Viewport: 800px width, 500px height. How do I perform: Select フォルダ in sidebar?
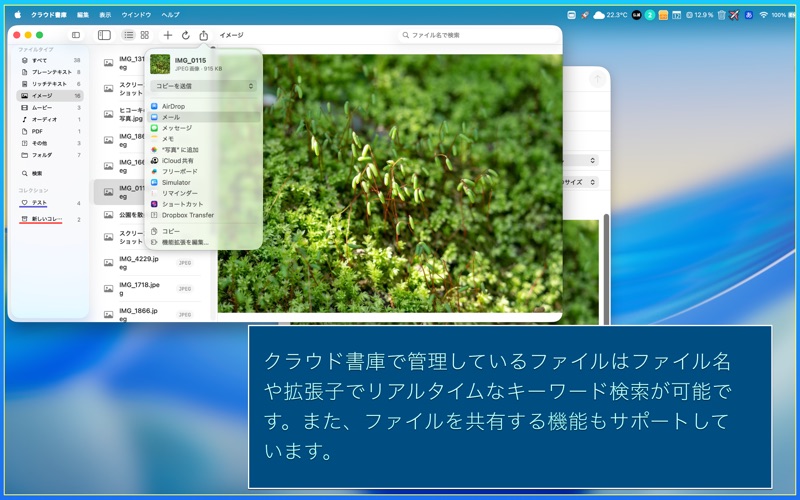(x=50, y=155)
